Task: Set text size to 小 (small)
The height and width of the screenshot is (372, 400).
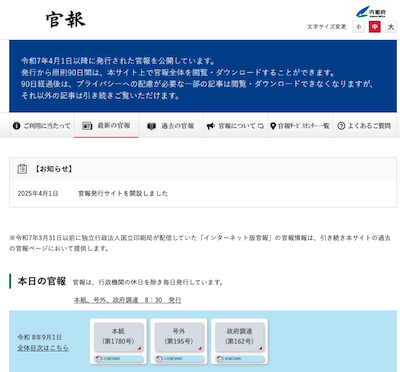Action: coord(359,27)
